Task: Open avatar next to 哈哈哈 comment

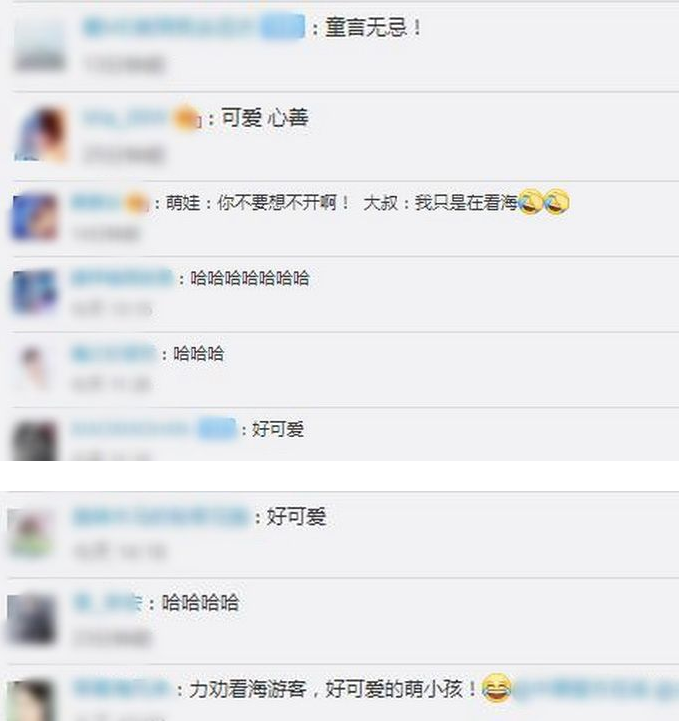Action: 34,367
